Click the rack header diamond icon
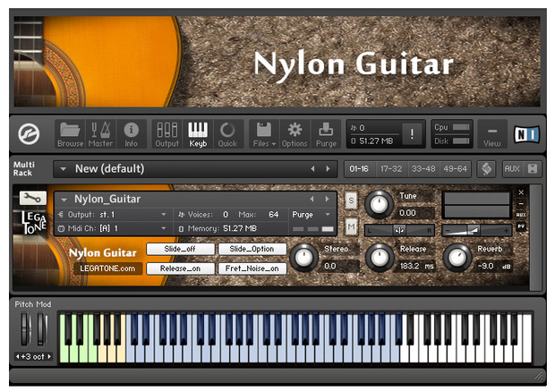Screen dimensions: 555x392 (486, 169)
